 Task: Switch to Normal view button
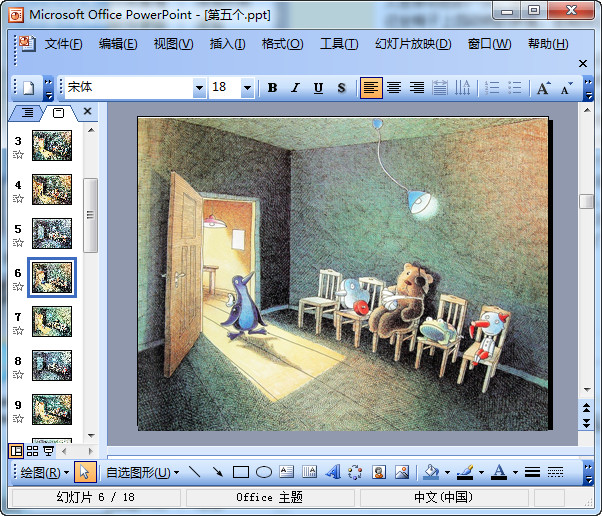coord(16,451)
